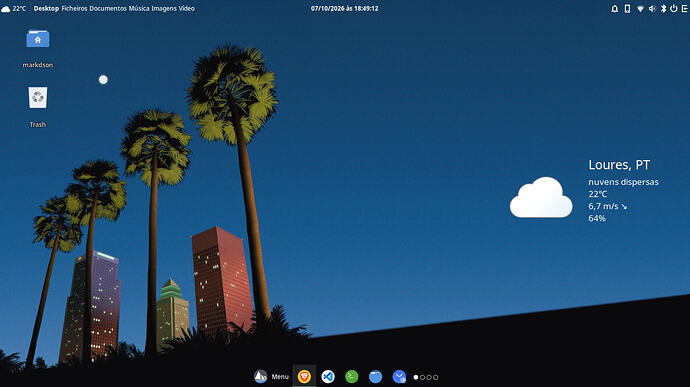Click the 22°C temperature in top panel
690x387 pixels.
click(19, 8)
